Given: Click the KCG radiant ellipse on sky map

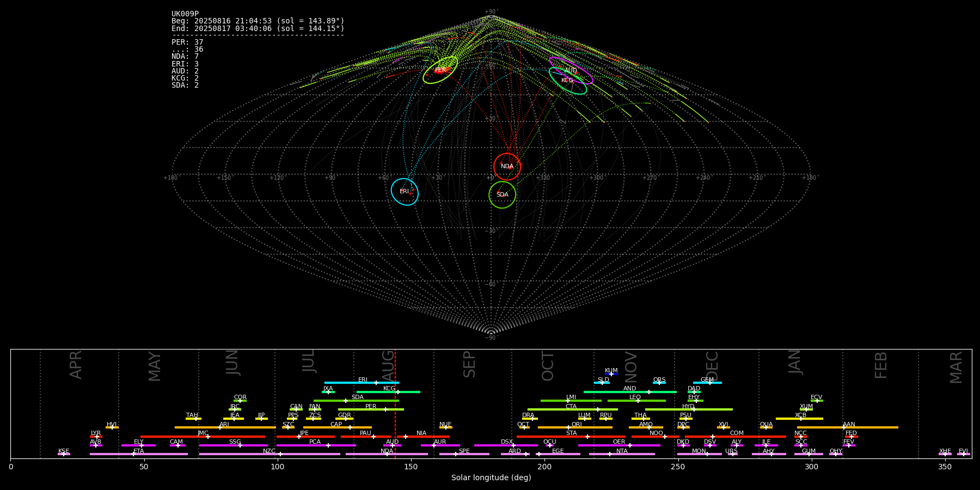Looking at the screenshot, I should tap(568, 81).
